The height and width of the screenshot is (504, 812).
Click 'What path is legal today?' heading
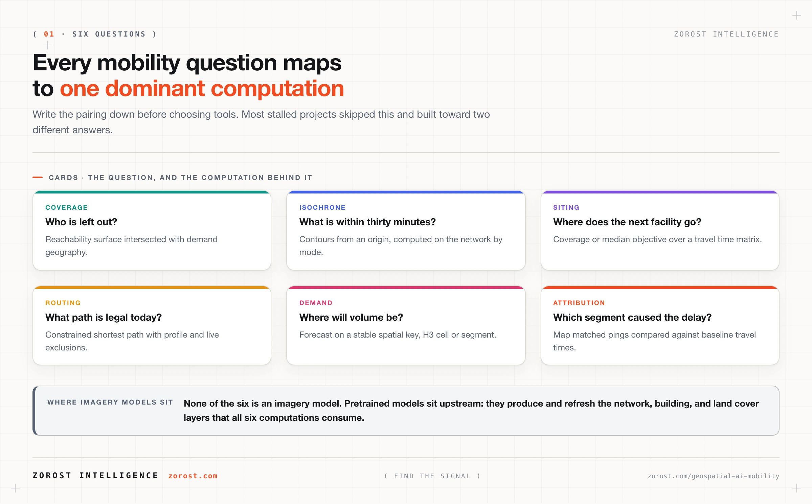point(104,317)
